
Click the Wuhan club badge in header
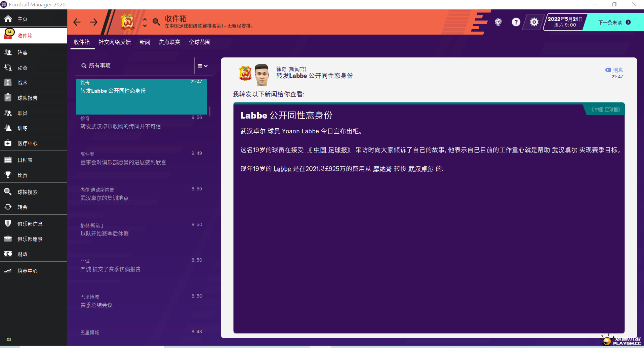tap(128, 22)
